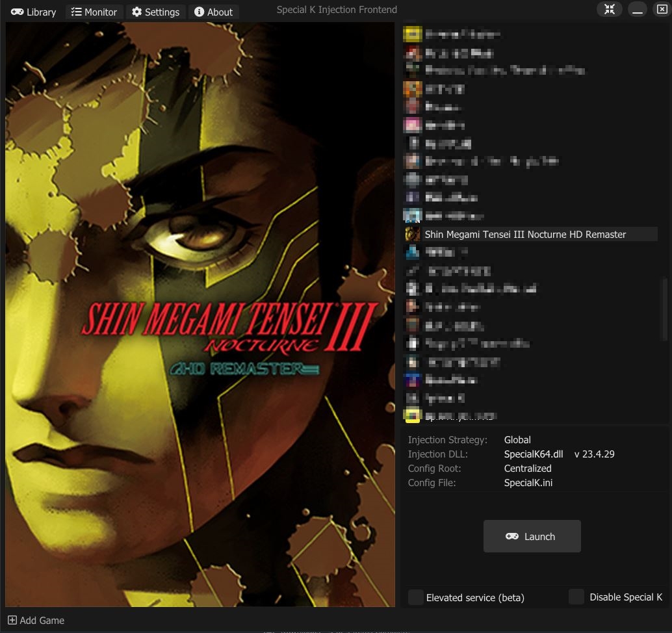Image resolution: width=672 pixels, height=633 pixels.
Task: Click the Shin Megami Tensei game list icon
Action: coord(412,234)
